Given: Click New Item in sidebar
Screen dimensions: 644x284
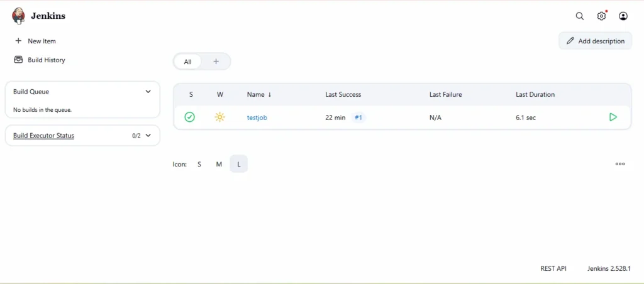Looking at the screenshot, I should tap(42, 41).
